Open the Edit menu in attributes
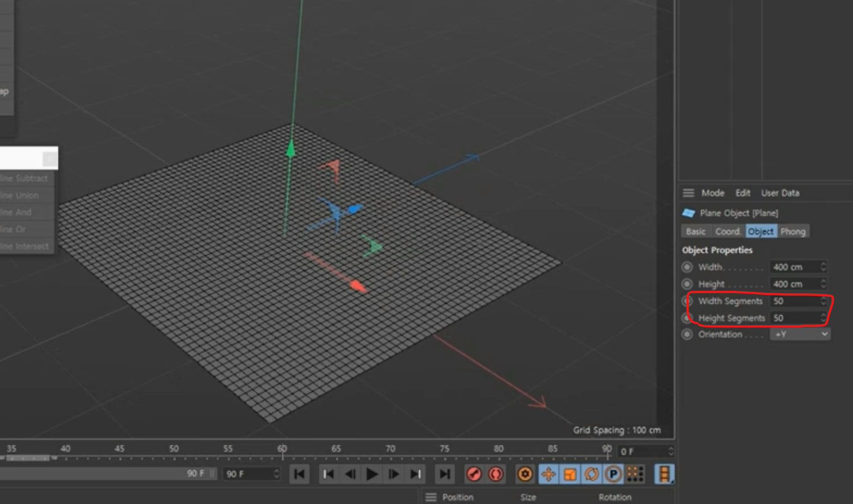Image resolution: width=853 pixels, height=504 pixels. tap(743, 193)
